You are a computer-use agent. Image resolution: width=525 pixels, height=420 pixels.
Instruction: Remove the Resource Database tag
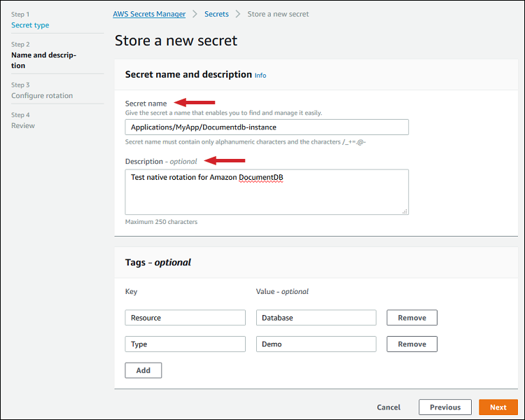(412, 318)
